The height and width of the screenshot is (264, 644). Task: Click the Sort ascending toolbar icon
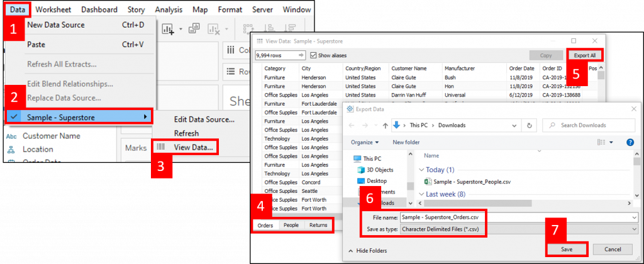coord(269,29)
